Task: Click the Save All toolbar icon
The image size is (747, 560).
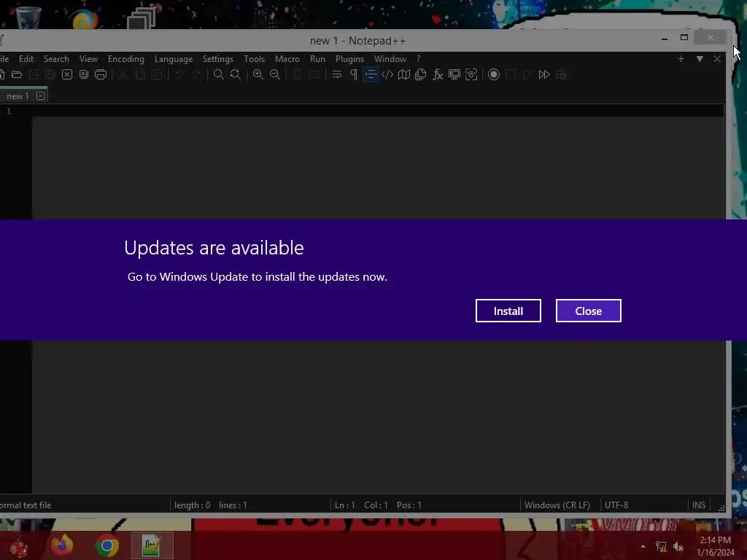Action: (x=50, y=74)
